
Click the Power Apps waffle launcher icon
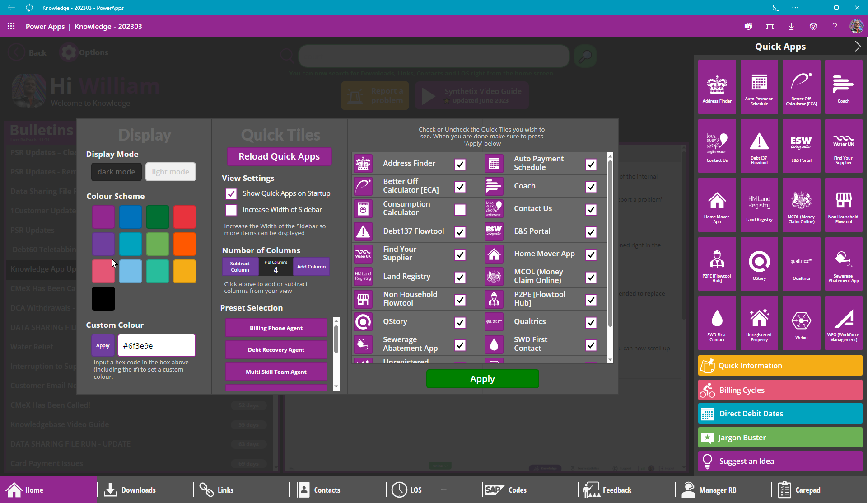[11, 26]
